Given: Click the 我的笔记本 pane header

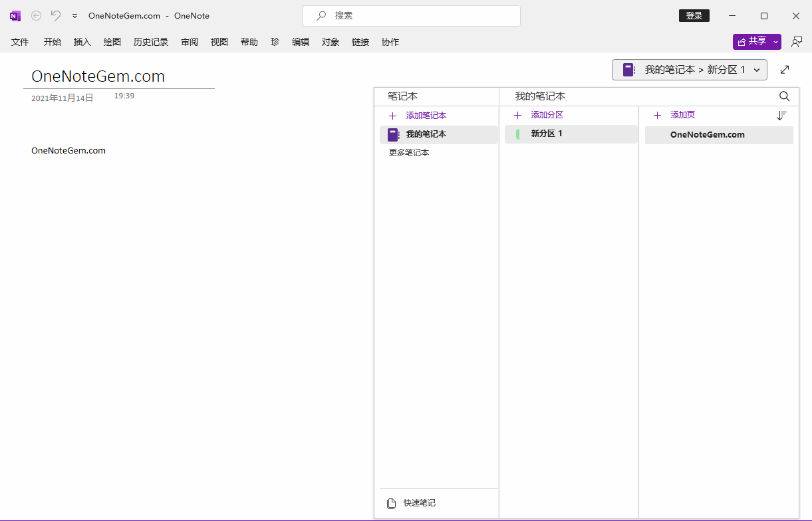Looking at the screenshot, I should click(x=540, y=96).
